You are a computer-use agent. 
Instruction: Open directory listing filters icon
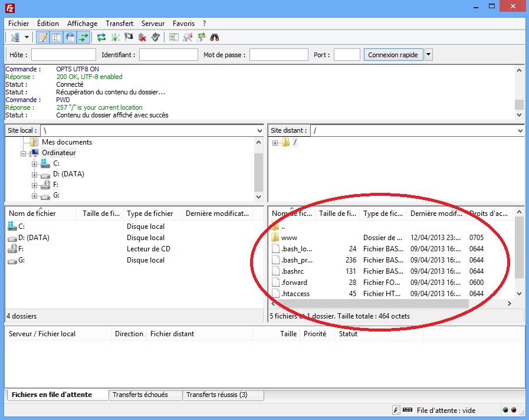point(174,37)
